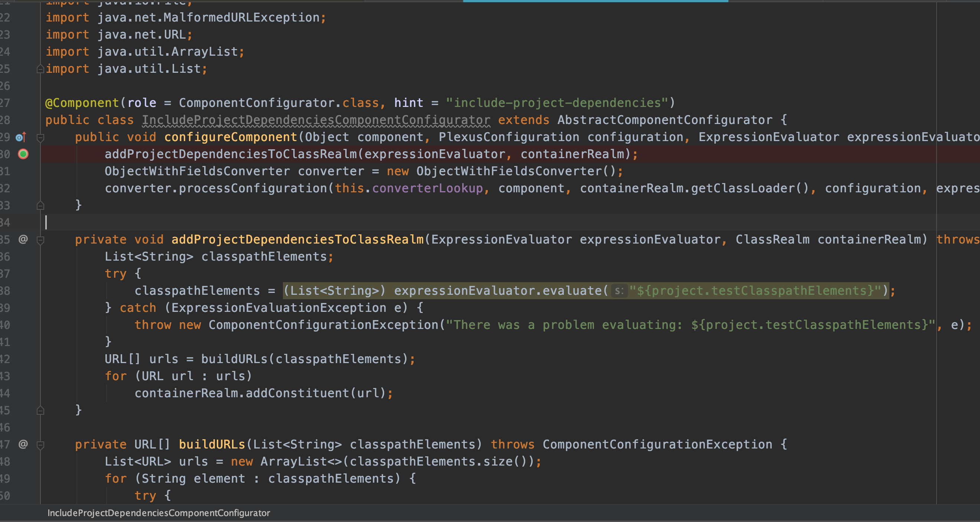Click ComponentConfigurationException after throw new
Viewport: 980px width, 522px height.
(323, 325)
